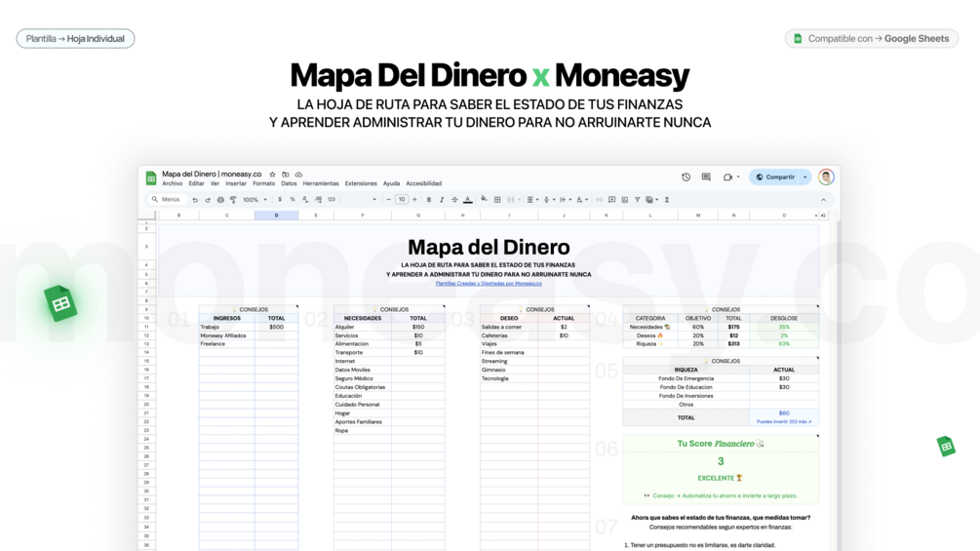980x551 pixels.
Task: Select the Trabajo income cell
Action: pos(227,327)
